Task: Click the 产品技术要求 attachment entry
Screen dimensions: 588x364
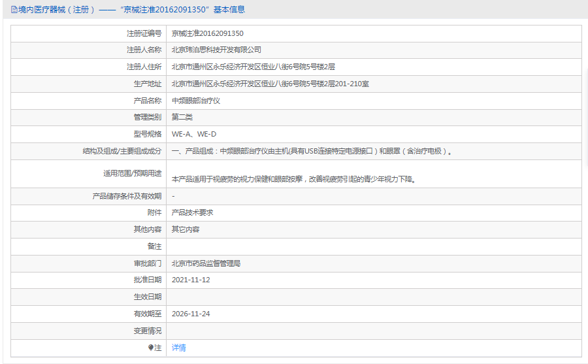Action: tap(192, 213)
